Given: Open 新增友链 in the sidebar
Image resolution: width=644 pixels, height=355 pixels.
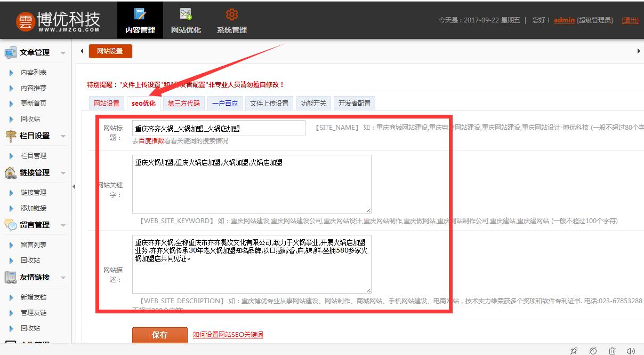Looking at the screenshot, I should coord(34,297).
